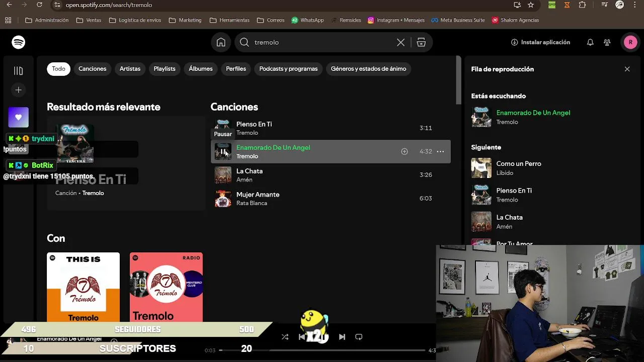The height and width of the screenshot is (362, 644).
Task: Open WhatsApp bookmark
Action: 307,20
